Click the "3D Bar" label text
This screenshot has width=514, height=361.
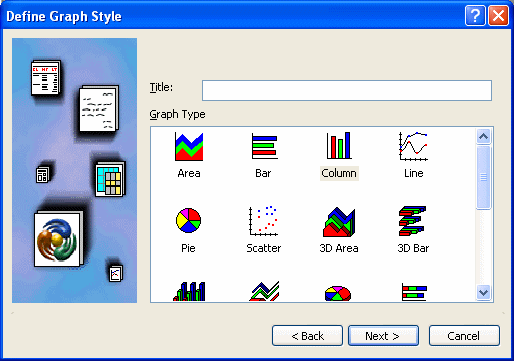tap(413, 248)
